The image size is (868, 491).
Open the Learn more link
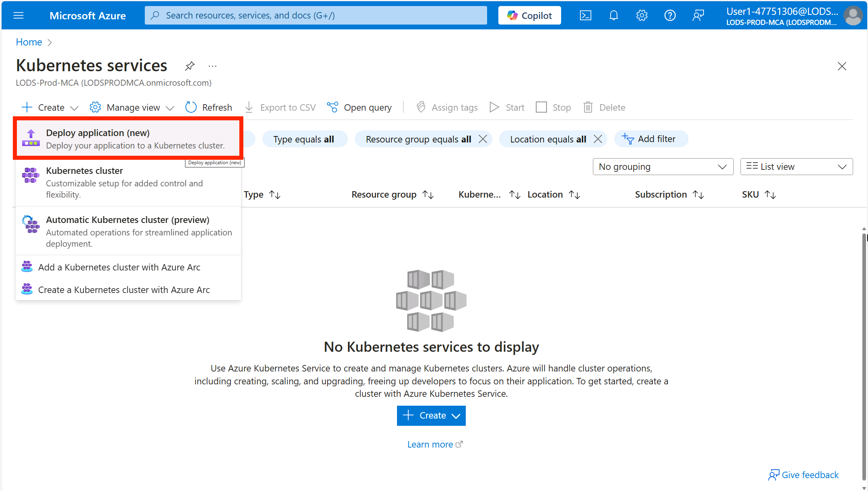[435, 444]
